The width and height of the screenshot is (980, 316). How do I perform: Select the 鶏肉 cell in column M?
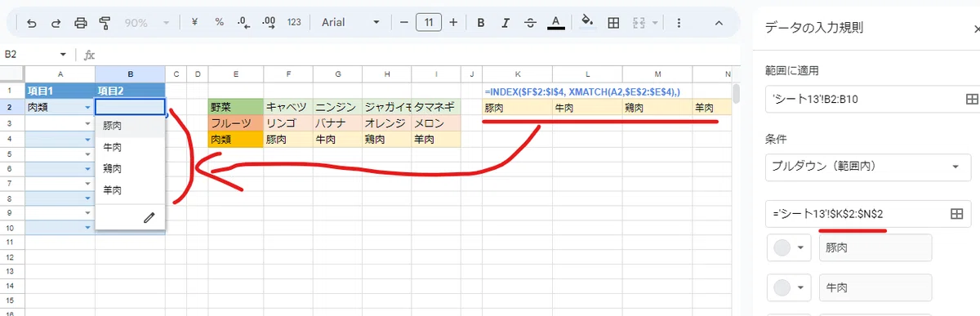point(657,107)
